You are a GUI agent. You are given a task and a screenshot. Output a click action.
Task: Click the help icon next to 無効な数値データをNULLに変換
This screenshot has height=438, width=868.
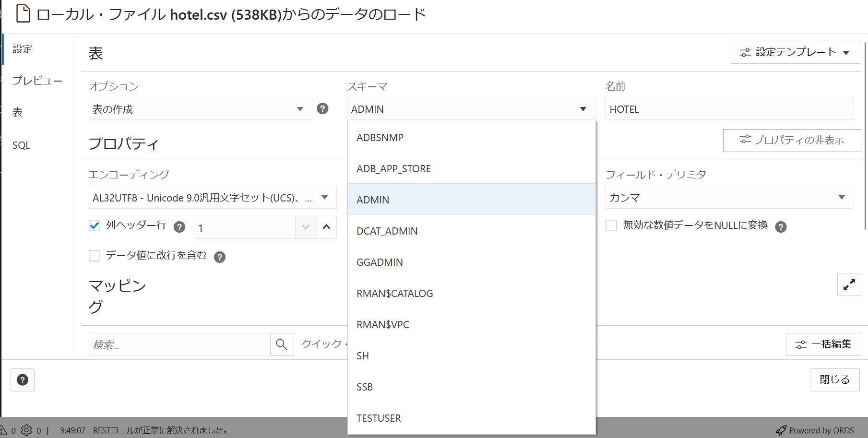pos(781,227)
